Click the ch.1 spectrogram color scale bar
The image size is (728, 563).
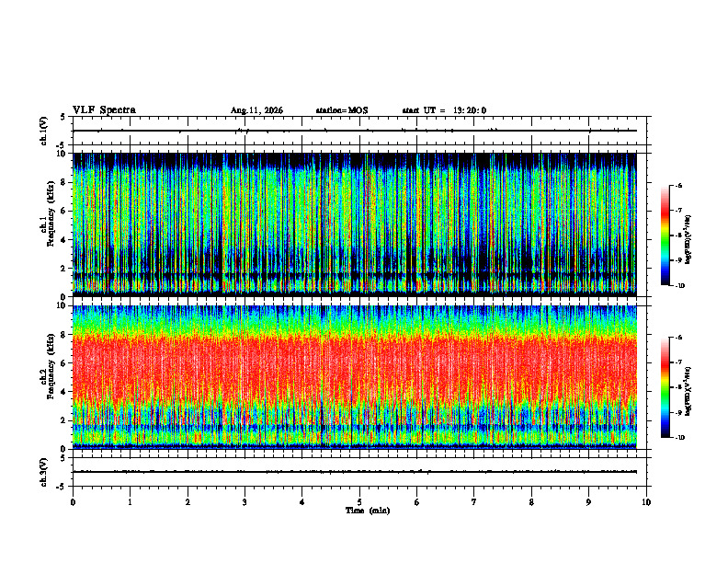[x=665, y=236]
